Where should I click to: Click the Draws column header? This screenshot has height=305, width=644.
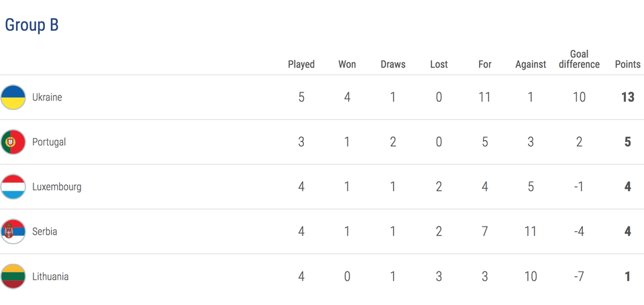coord(393,64)
